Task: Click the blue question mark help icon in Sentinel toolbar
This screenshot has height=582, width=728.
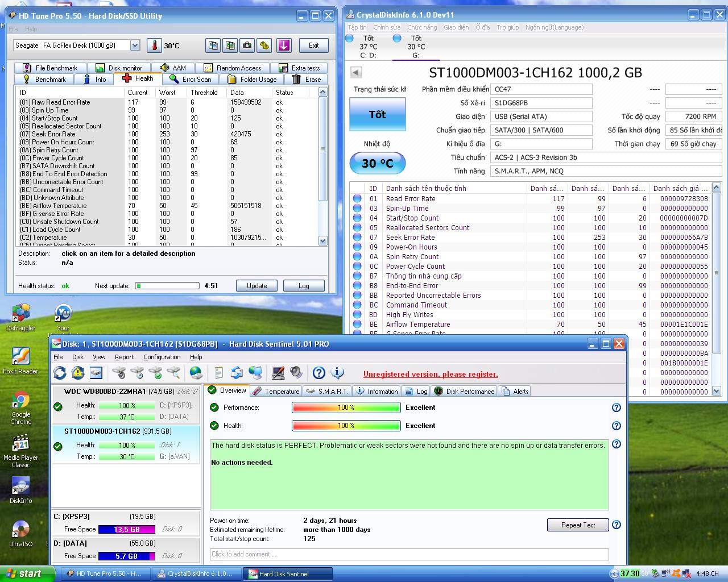Action: tap(319, 373)
